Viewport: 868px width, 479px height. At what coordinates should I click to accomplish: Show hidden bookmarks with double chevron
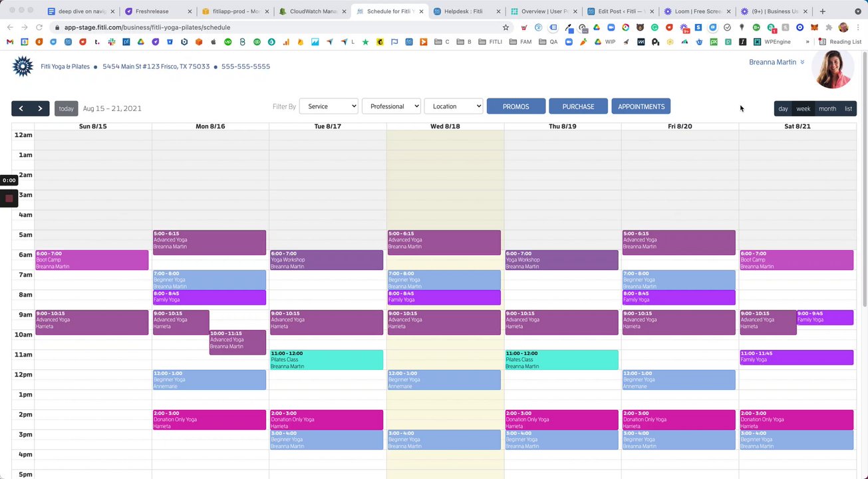(x=807, y=42)
